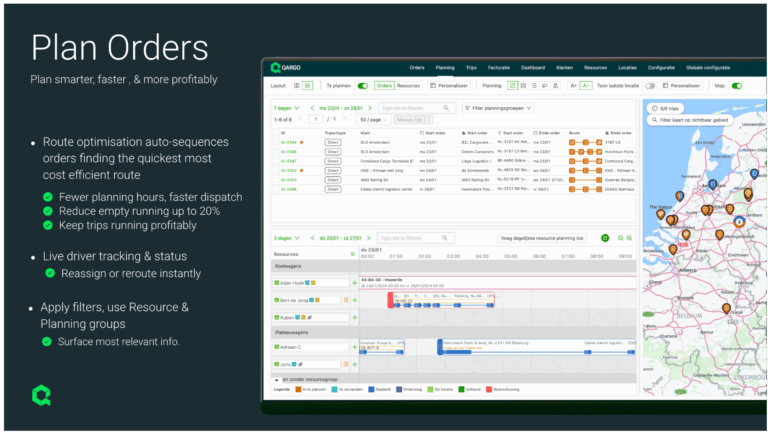Add trip for Ruben with plus icon
Viewport: 768px width, 432px height.
(x=355, y=317)
